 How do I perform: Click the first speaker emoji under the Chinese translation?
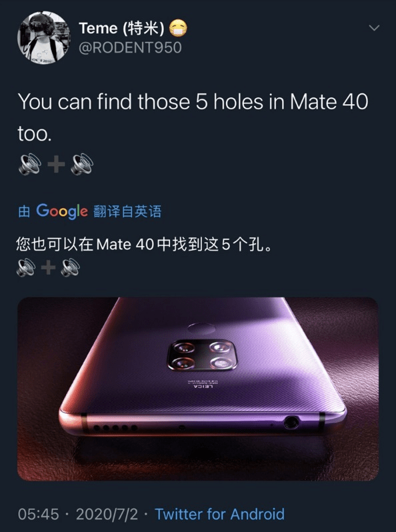pyautogui.click(x=26, y=268)
